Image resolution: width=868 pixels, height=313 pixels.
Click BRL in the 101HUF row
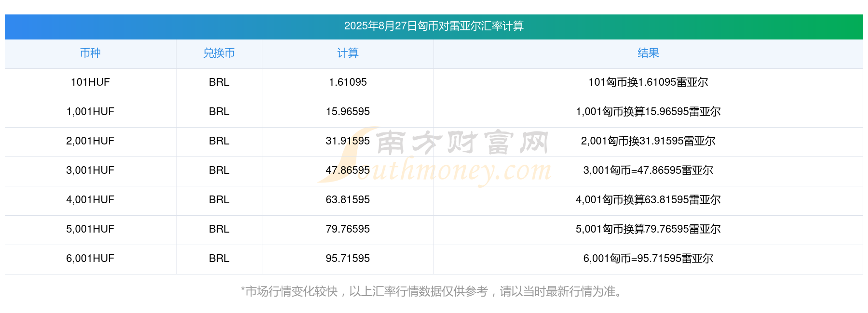click(219, 82)
